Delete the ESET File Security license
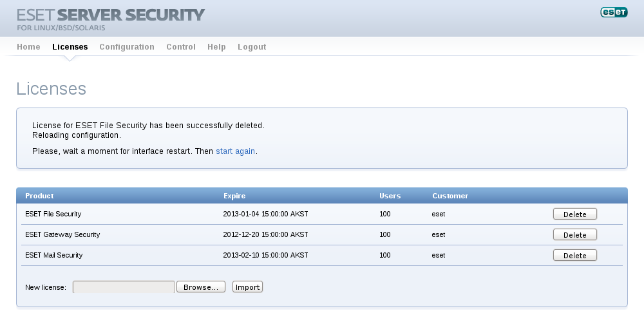644x322 pixels. 575,214
